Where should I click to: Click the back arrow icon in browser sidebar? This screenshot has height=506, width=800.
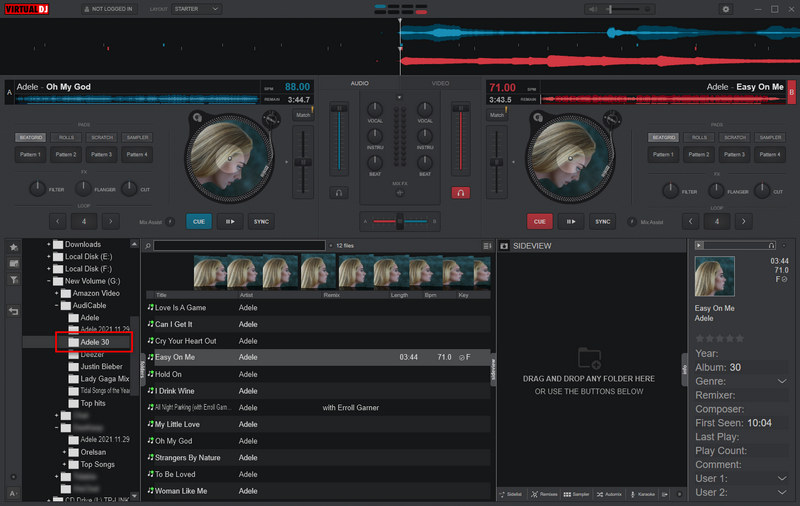pos(14,311)
